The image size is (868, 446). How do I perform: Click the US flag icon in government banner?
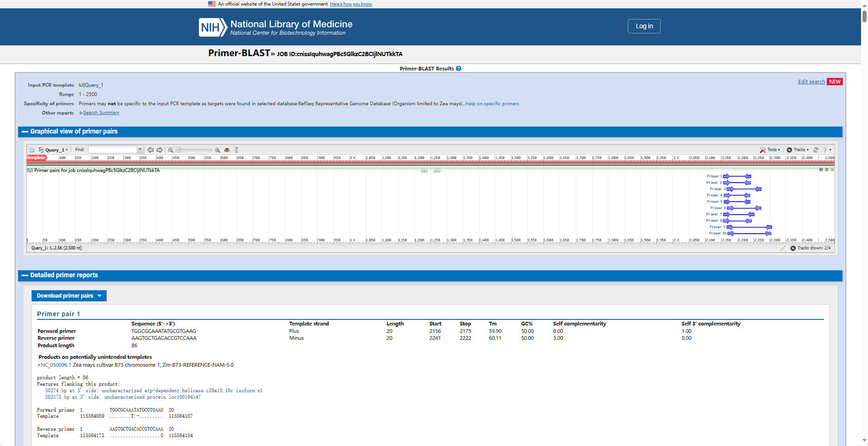coord(212,4)
